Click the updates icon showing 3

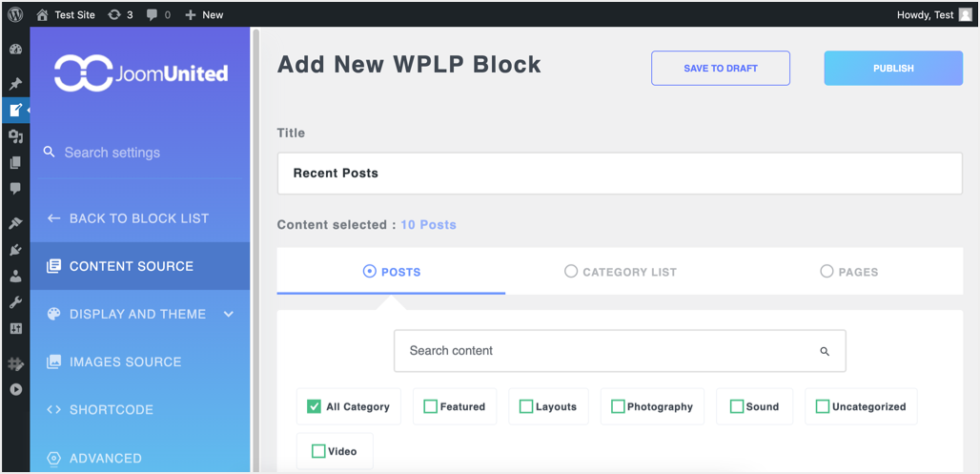[120, 14]
